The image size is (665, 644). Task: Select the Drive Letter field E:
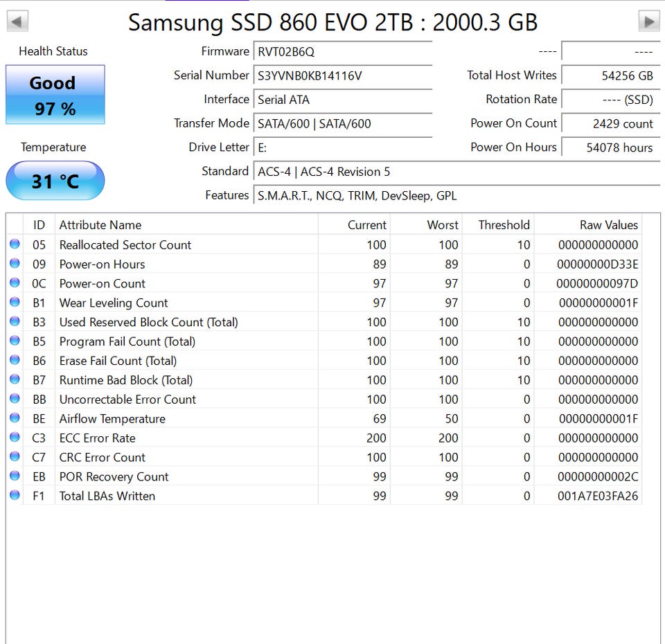click(x=343, y=147)
